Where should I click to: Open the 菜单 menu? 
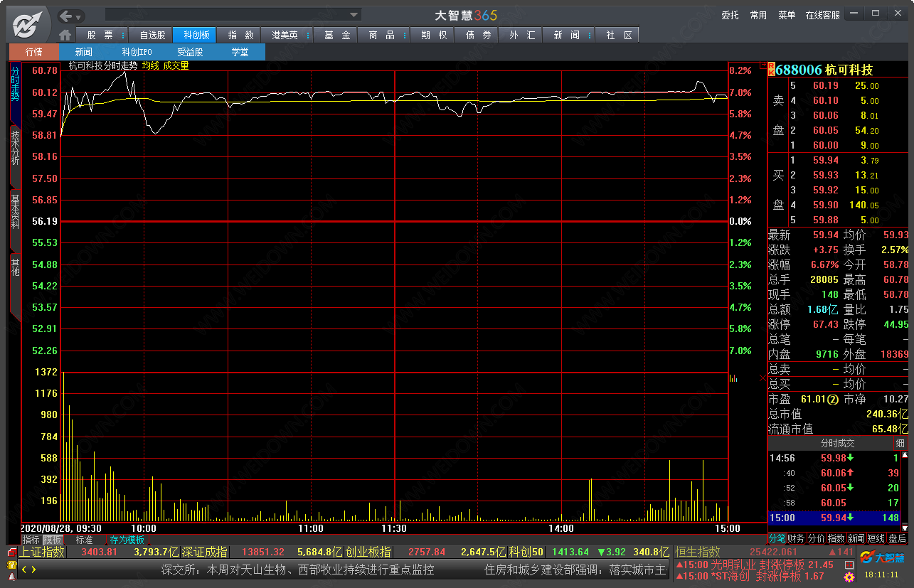click(787, 15)
